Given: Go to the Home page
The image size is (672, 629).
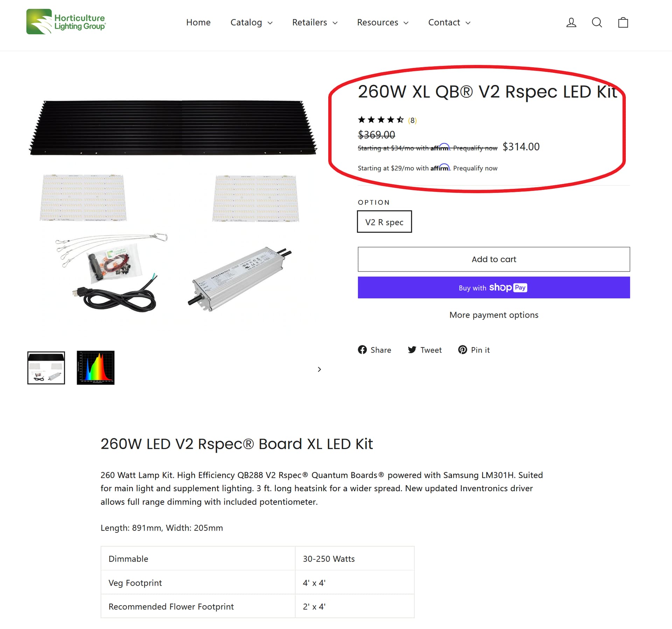Looking at the screenshot, I should tap(198, 22).
